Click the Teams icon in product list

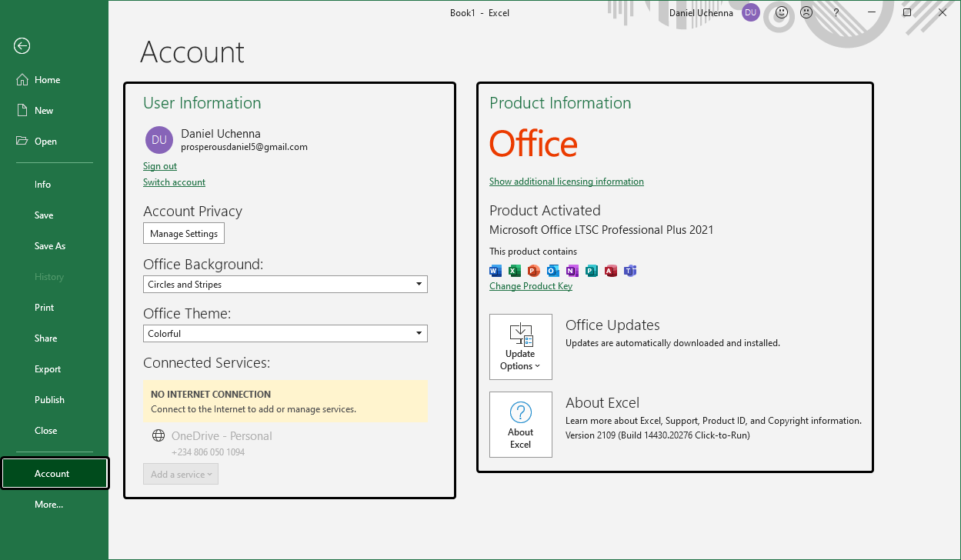coord(630,271)
